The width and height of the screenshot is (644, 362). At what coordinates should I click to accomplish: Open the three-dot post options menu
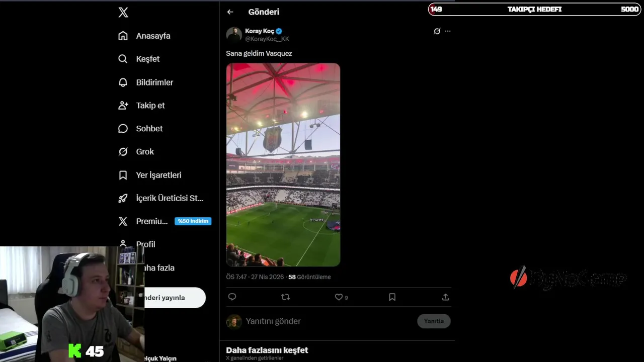click(448, 31)
